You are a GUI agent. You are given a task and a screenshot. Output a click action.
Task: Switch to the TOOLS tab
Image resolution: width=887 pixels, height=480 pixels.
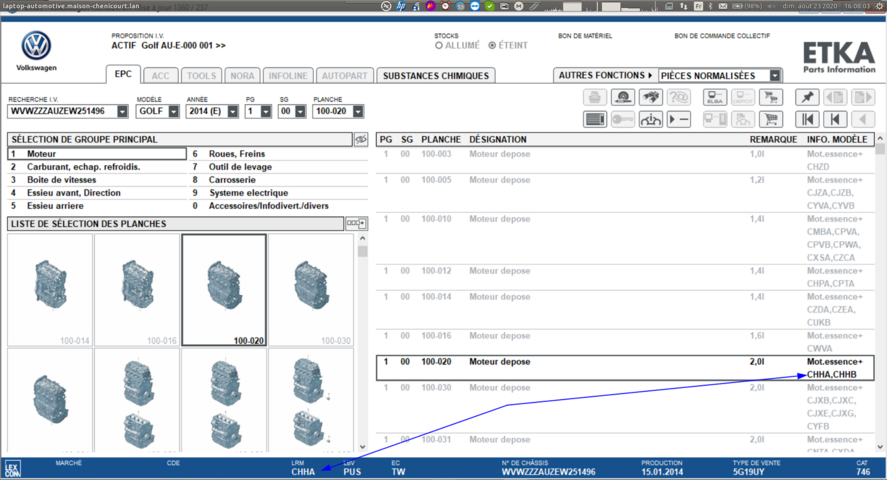click(x=201, y=76)
